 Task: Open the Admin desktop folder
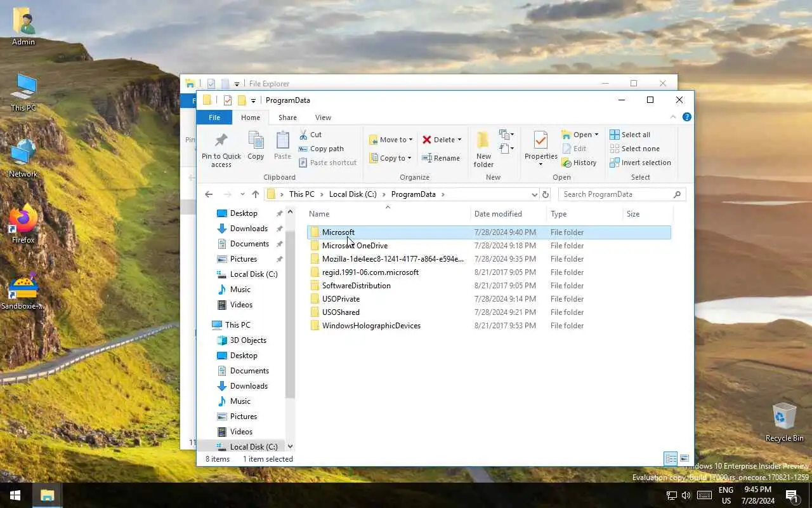pos(23,27)
